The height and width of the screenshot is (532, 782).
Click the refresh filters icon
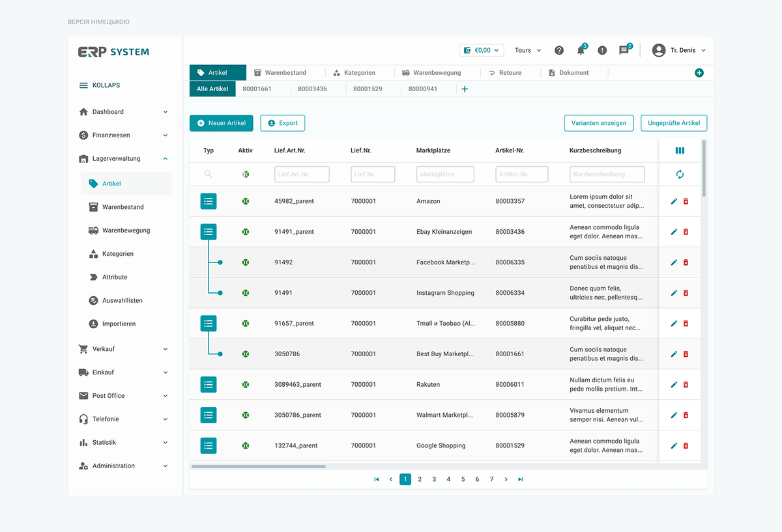pyautogui.click(x=680, y=174)
